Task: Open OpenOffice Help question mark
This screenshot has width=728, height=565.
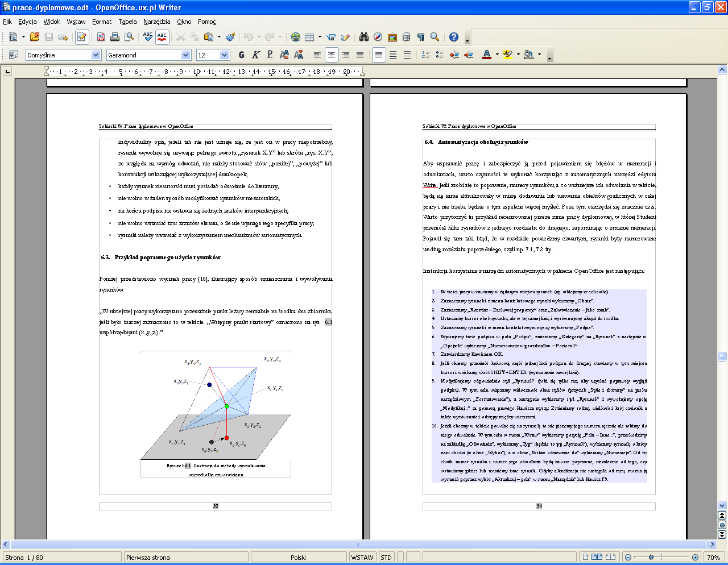Action: [454, 37]
